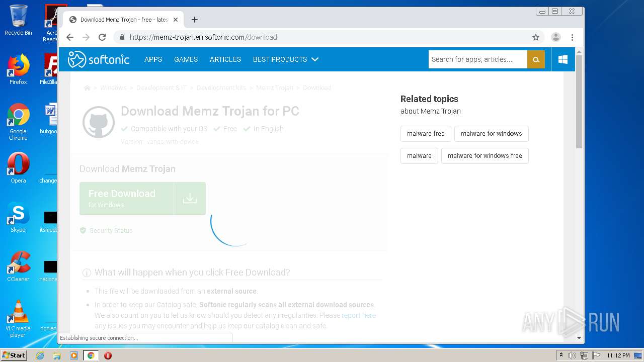Select the 'malware for windows' topic tag
The width and height of the screenshot is (644, 362).
(492, 134)
